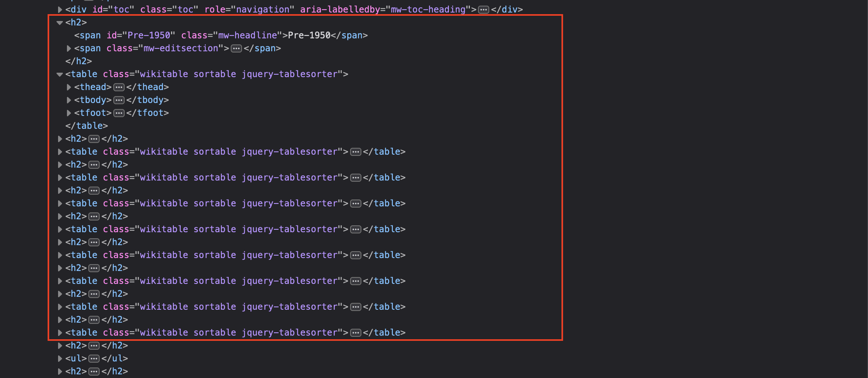Collapse the open h2 element containing Pre-1950
Image resolution: width=868 pixels, height=378 pixels.
[60, 23]
